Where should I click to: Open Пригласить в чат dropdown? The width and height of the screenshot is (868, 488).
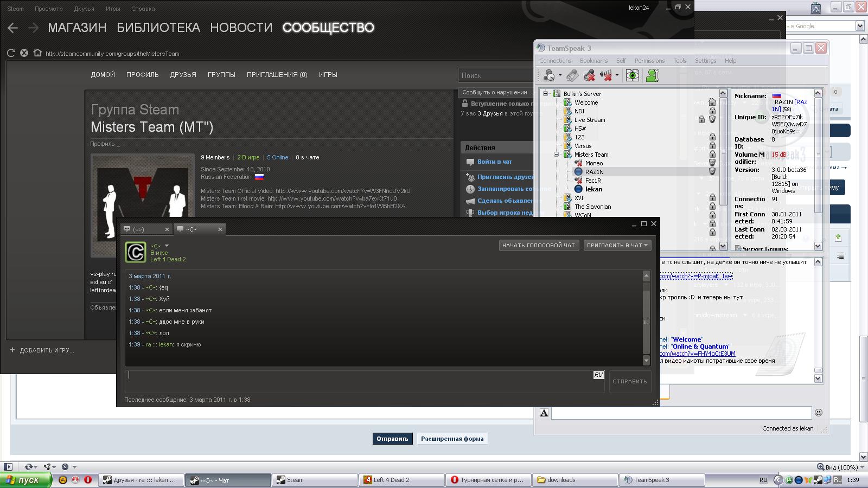click(x=617, y=245)
